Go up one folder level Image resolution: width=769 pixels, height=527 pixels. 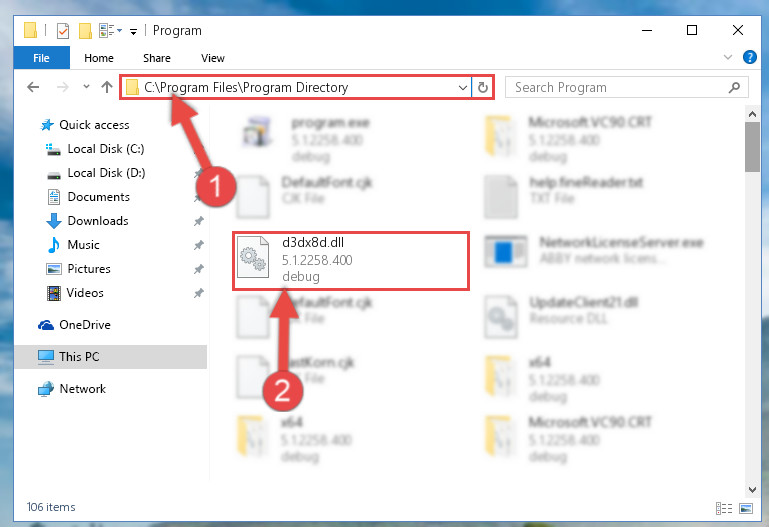click(x=106, y=87)
